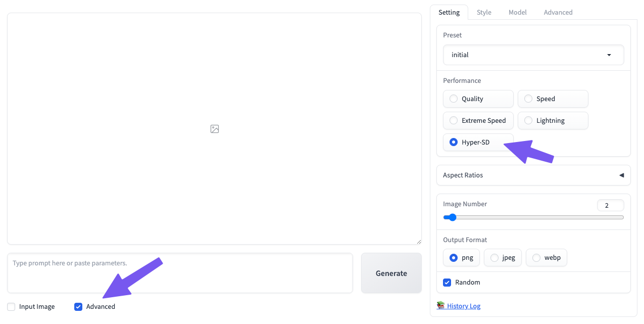Choose Lightning performance mode
Viewport: 644px width, 324px height.
(528, 121)
